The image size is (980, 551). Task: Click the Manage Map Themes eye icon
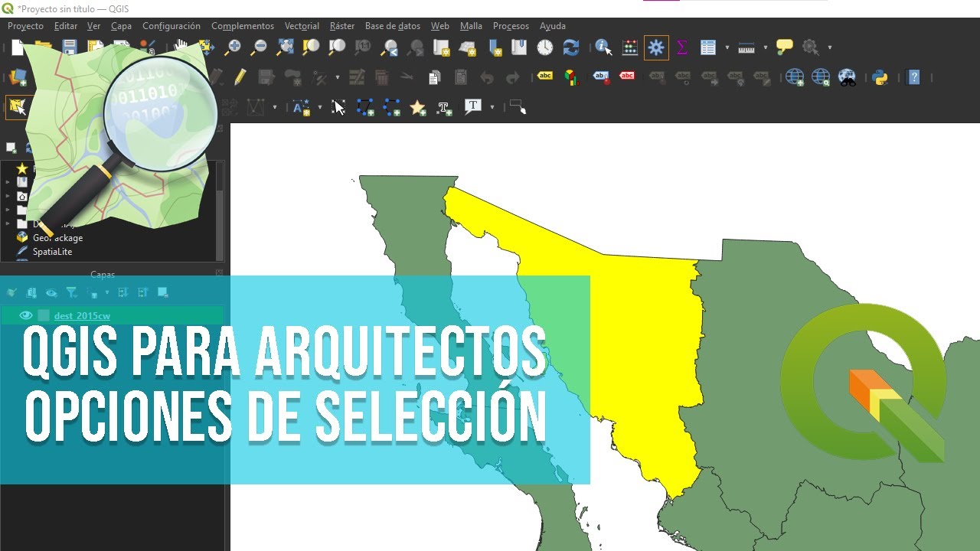[x=51, y=292]
